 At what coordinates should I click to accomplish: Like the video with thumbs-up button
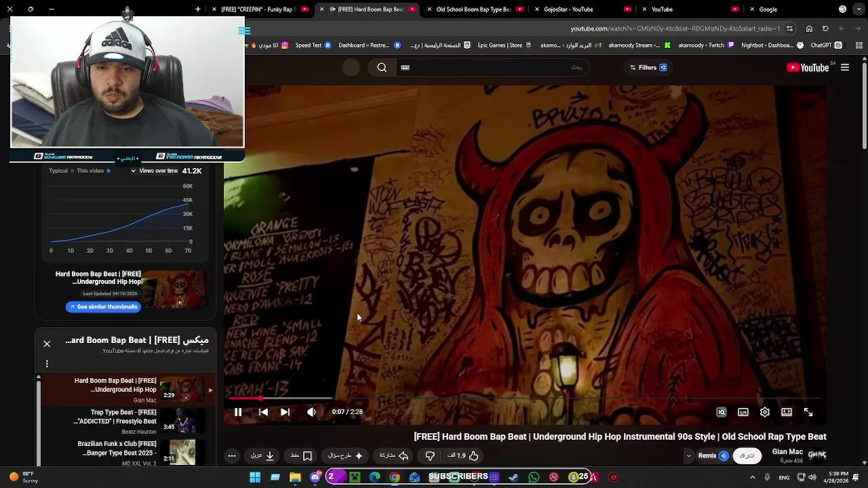click(464, 455)
